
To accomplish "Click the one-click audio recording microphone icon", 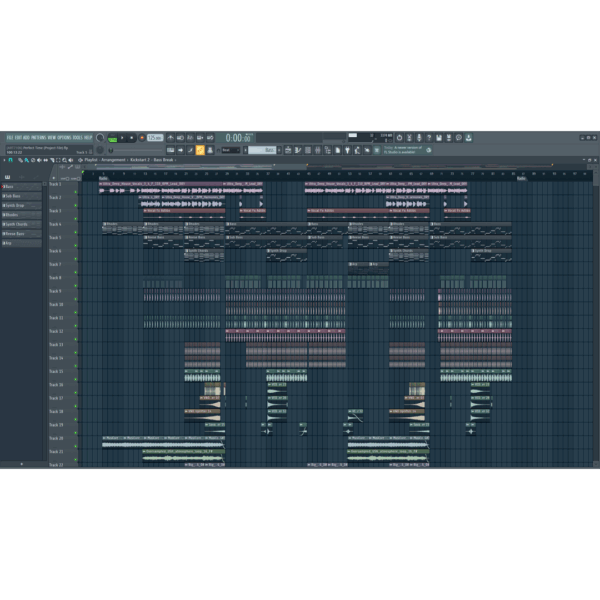I will click(419, 138).
